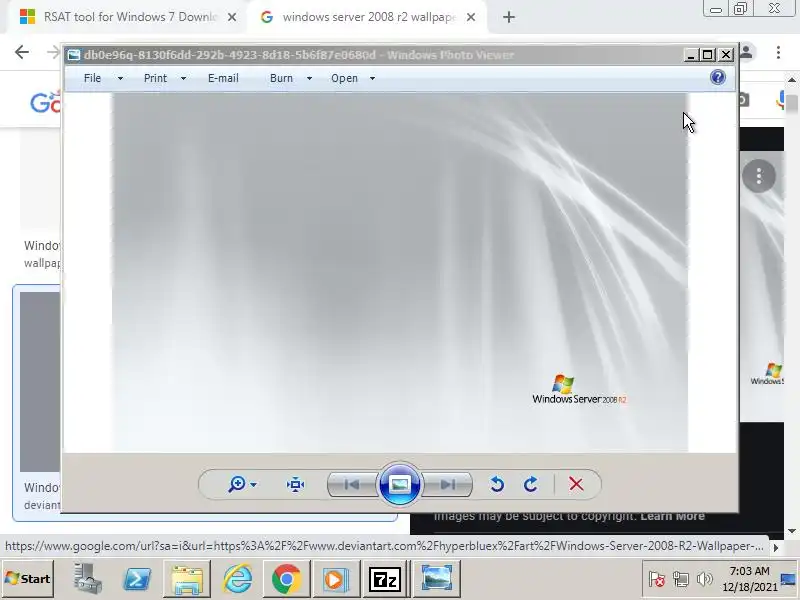Viewport: 800px width, 600px height.
Task: Go to next photo
Action: point(447,484)
